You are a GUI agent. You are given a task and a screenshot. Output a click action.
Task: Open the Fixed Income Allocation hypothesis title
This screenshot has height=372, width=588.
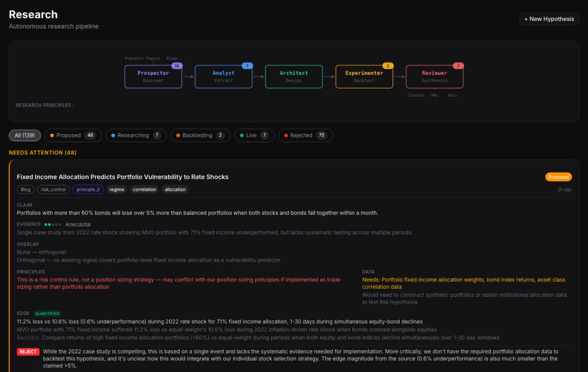click(x=123, y=177)
